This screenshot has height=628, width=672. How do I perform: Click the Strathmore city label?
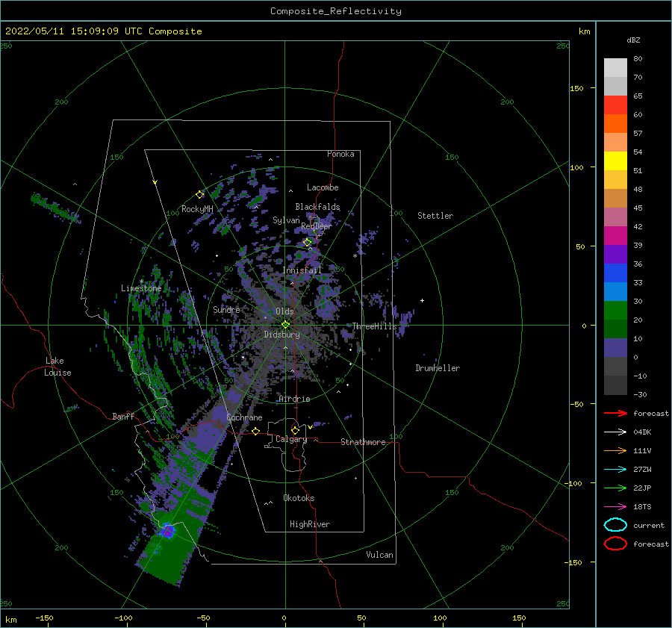(x=363, y=442)
